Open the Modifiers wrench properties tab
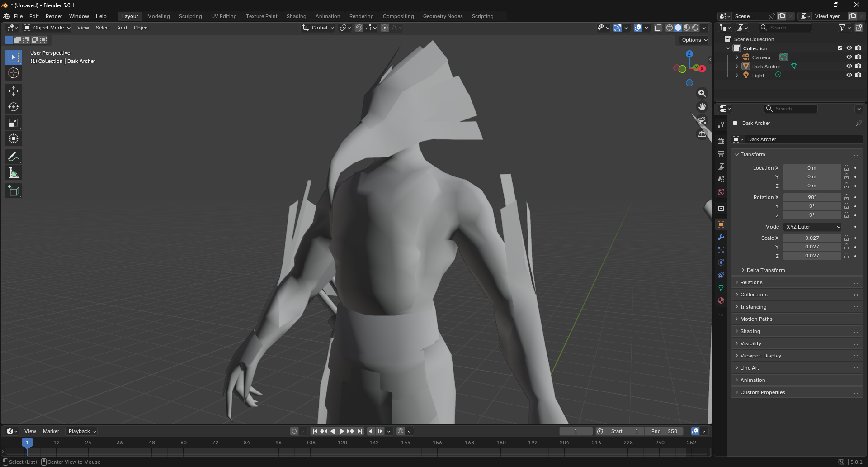 tap(721, 237)
